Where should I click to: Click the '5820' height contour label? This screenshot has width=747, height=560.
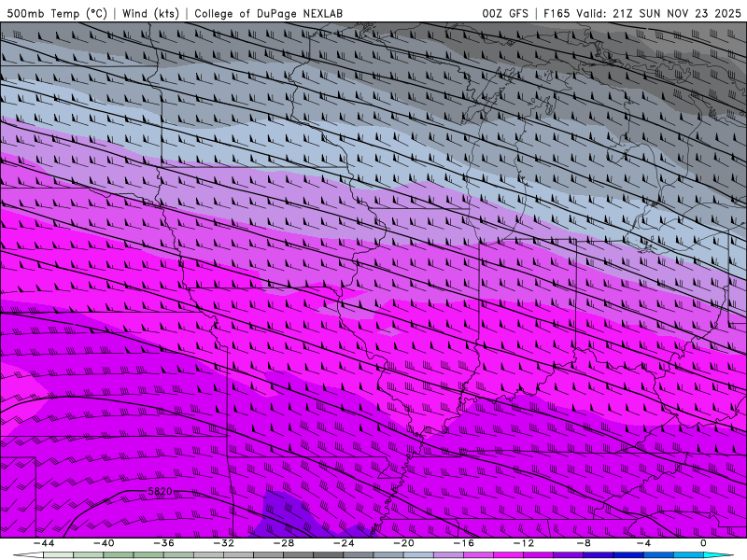[160, 491]
